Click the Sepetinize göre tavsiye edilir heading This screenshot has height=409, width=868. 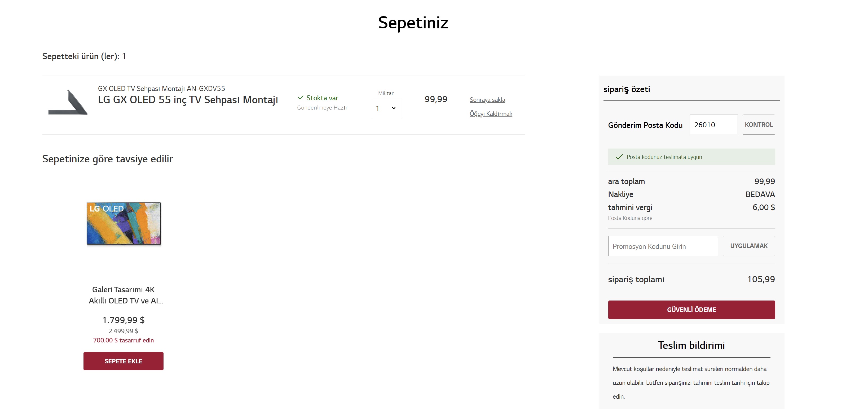point(108,159)
